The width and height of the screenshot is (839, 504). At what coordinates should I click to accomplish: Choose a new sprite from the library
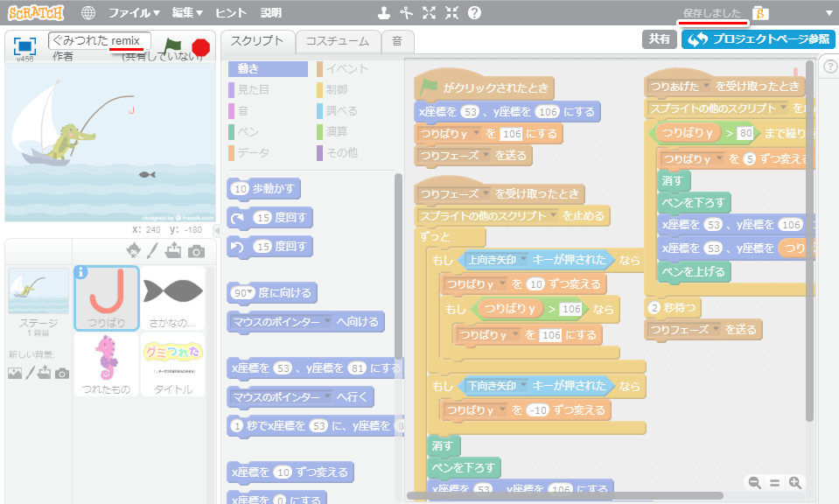click(x=133, y=250)
